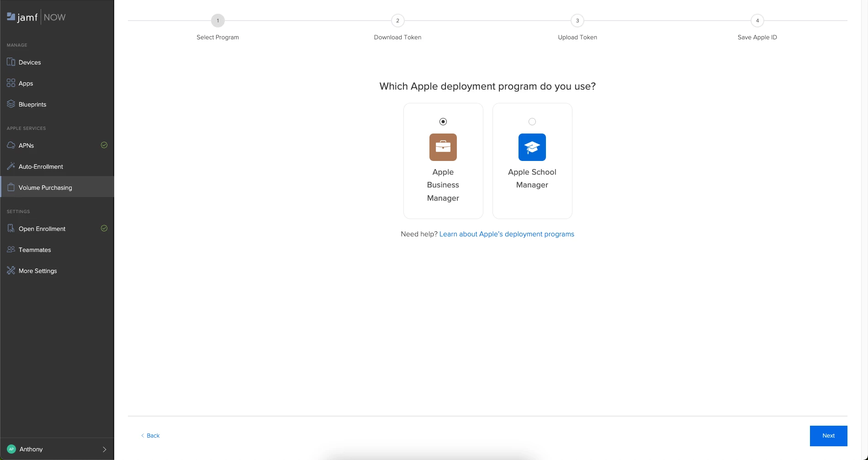Open the Auto-Enrollment menu item
This screenshot has width=868, height=460.
click(x=57, y=166)
